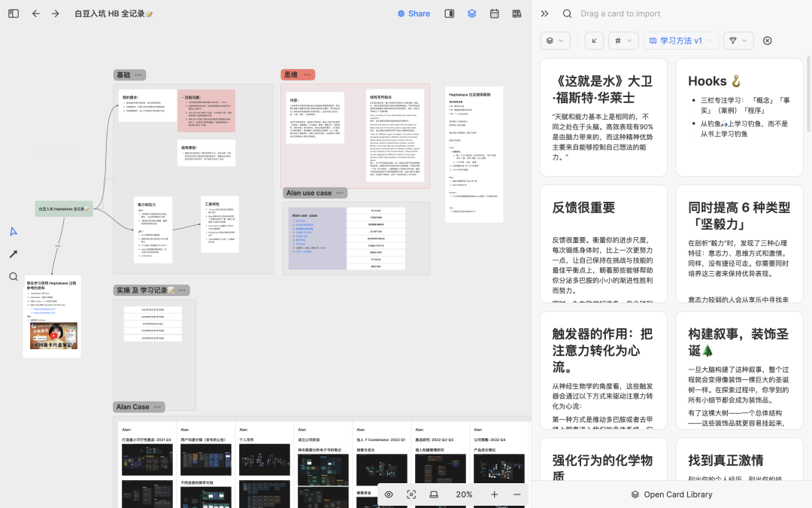Open the 基础 section more options
Image resolution: width=812 pixels, height=508 pixels.
click(138, 75)
